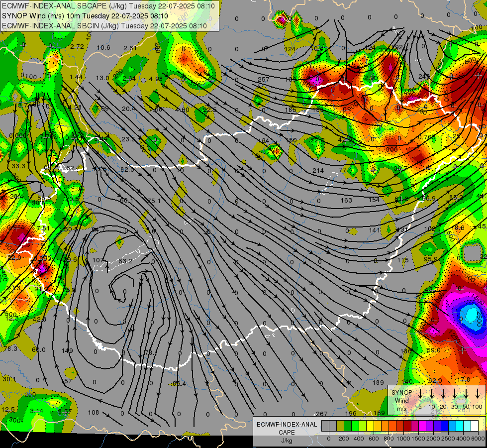Viewport: 487px width, 448px height.
Task: Click the 6000 tick label on color scale
Action: (479, 439)
